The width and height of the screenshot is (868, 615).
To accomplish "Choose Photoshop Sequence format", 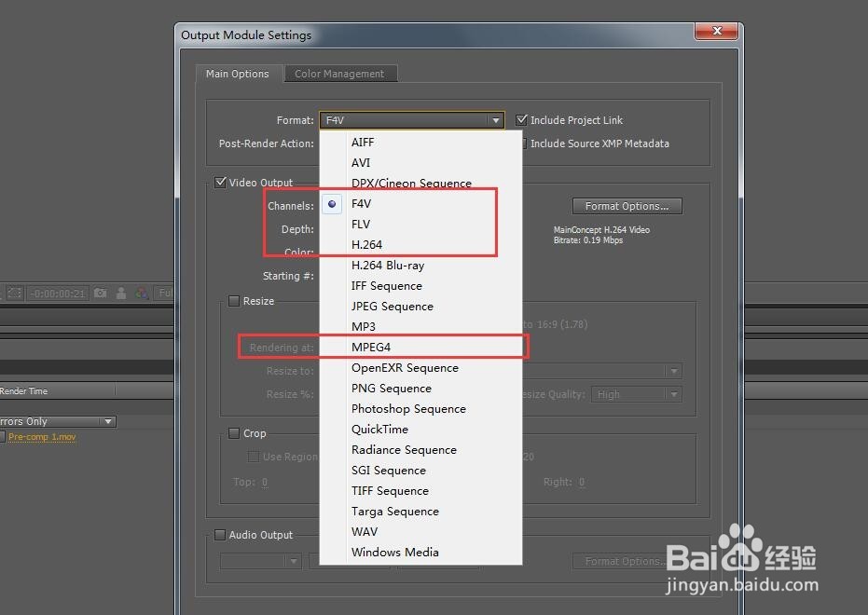I will [420, 408].
